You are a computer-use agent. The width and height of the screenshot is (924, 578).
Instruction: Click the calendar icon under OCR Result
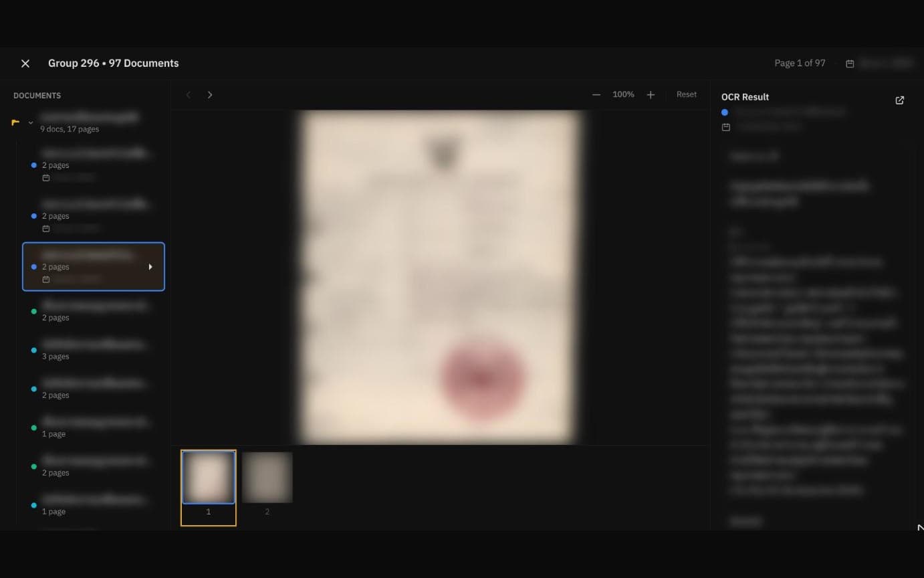(726, 127)
